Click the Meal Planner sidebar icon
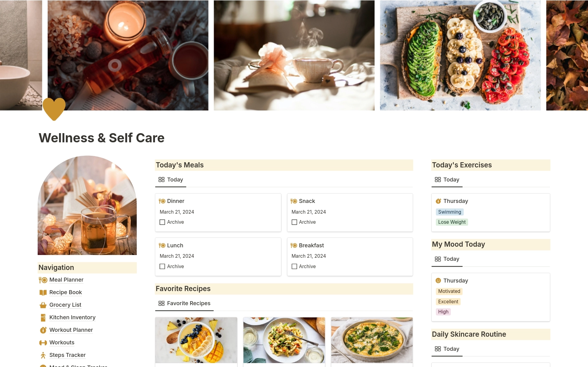 coord(42,279)
